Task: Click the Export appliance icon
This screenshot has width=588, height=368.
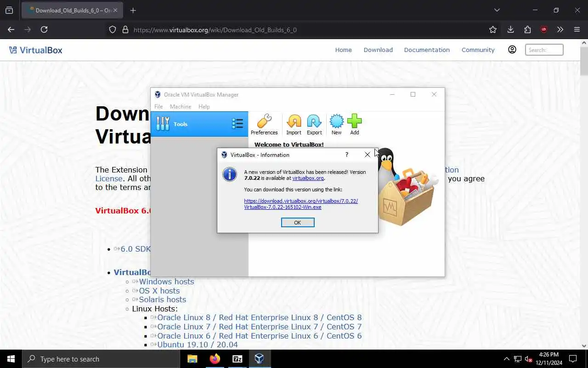Action: point(314,125)
